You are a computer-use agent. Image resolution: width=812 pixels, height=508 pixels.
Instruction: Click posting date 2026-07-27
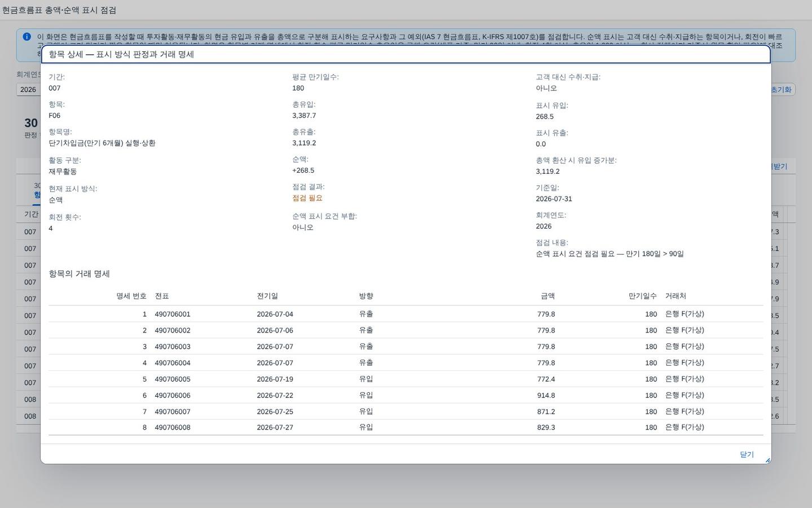[275, 428]
